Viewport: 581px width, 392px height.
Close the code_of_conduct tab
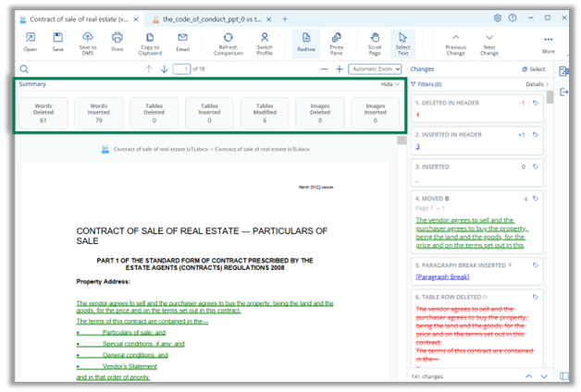pos(269,19)
